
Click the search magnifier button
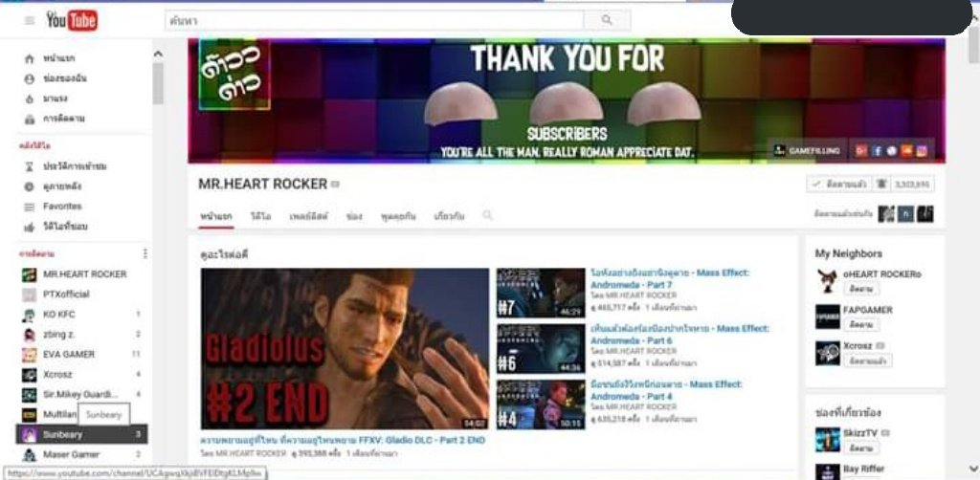pyautogui.click(x=606, y=20)
